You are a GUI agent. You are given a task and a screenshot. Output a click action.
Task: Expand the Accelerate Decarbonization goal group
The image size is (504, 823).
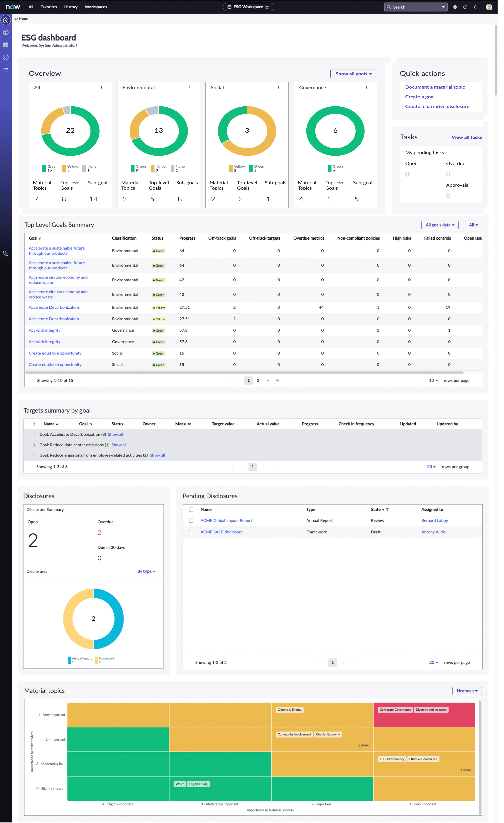coord(34,435)
